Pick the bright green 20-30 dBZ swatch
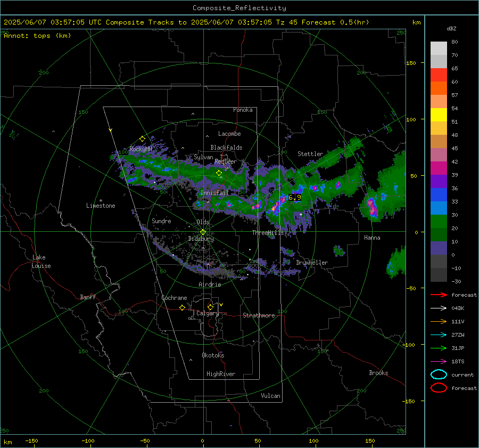 pos(439,222)
